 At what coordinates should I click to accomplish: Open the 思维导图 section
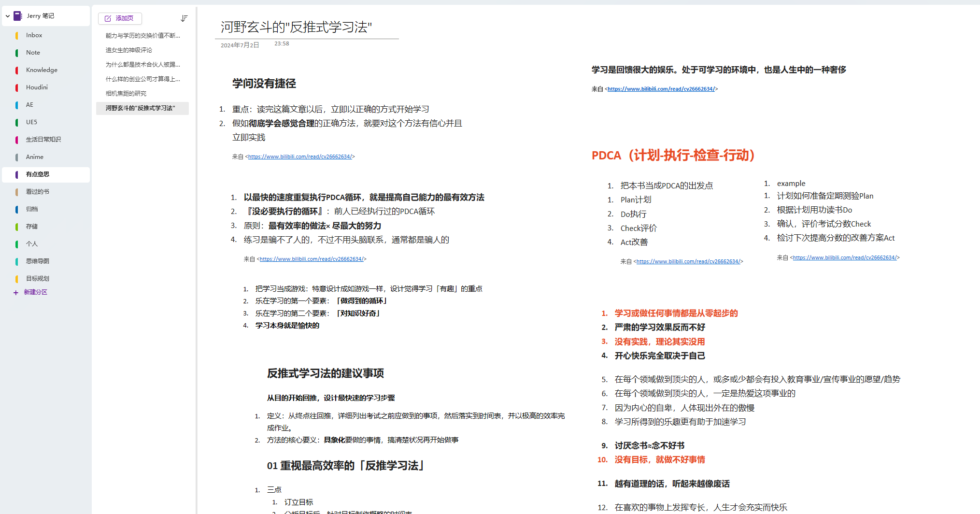[38, 261]
